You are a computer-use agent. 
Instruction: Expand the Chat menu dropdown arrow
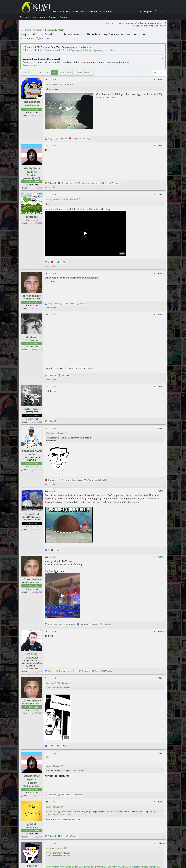(70, 11)
